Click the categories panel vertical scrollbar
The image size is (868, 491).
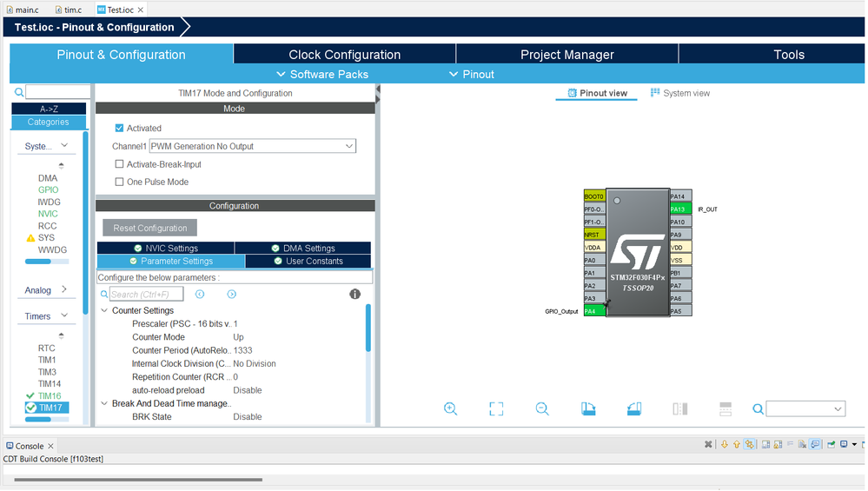pos(85,222)
